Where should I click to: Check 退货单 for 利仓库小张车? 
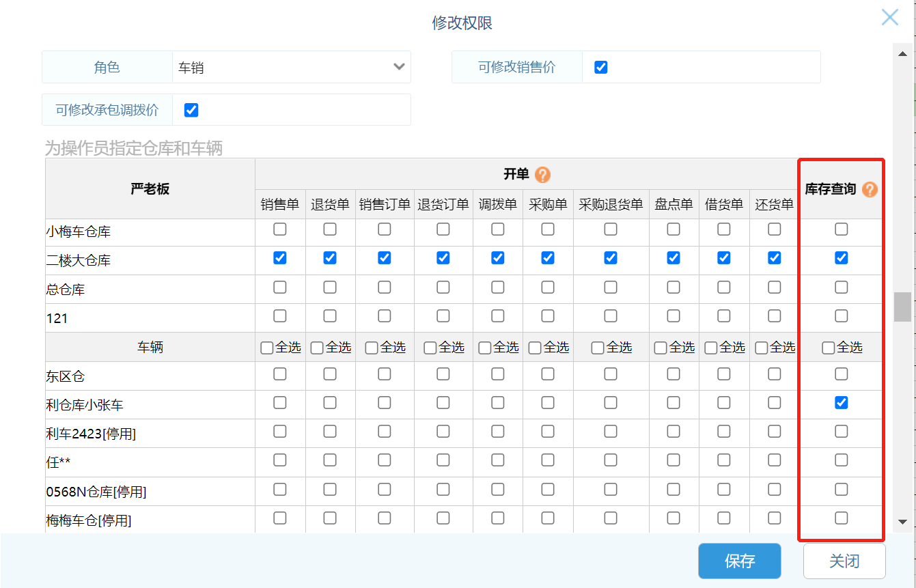330,403
